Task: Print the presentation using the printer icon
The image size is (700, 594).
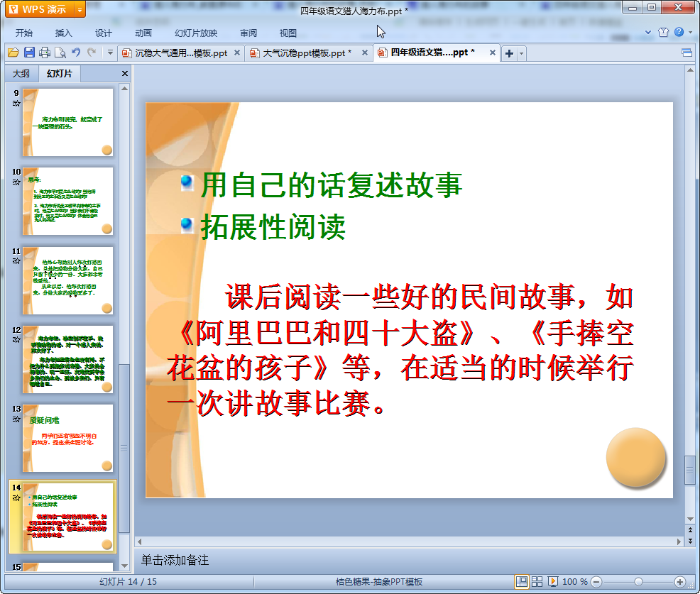Action: click(x=45, y=53)
